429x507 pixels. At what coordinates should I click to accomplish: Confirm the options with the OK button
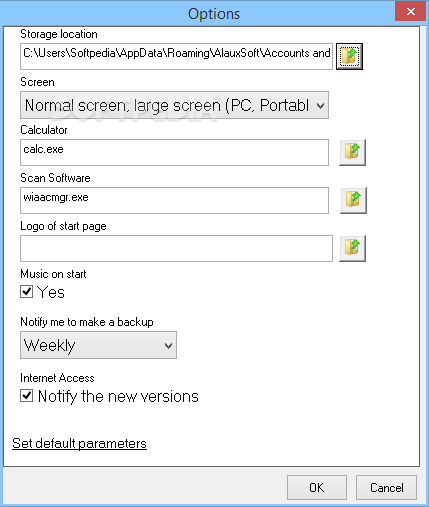(x=317, y=488)
